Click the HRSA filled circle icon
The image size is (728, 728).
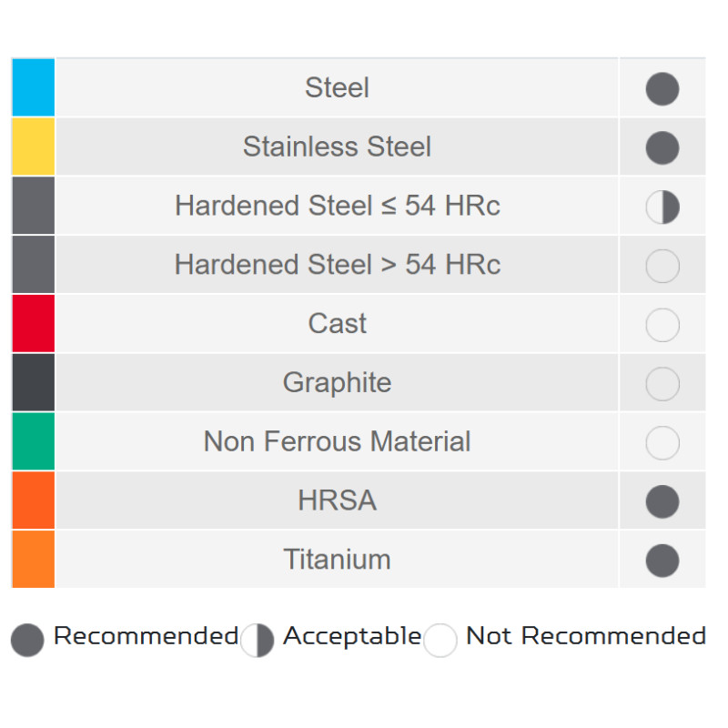[x=662, y=501]
